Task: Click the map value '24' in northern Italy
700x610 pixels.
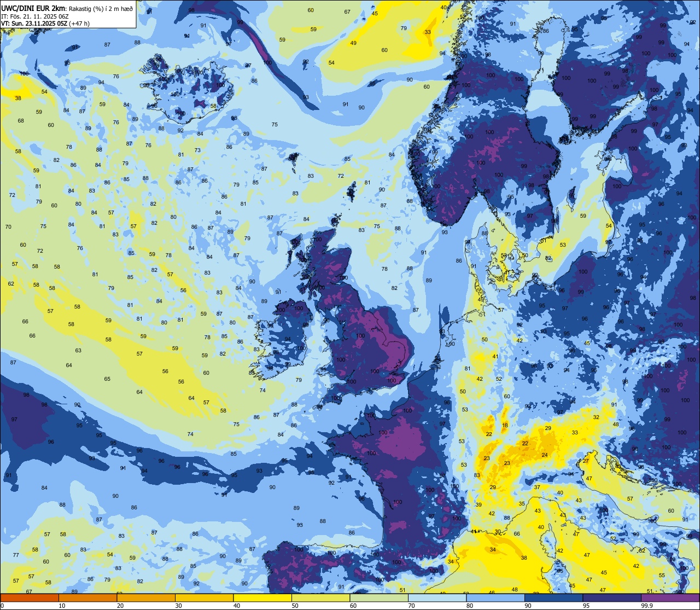Action: (545, 455)
